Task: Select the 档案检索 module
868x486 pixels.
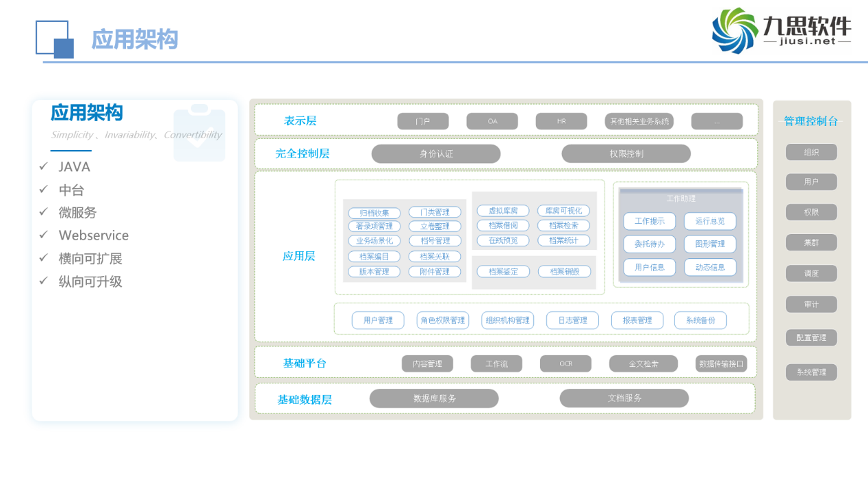Action: (563, 225)
